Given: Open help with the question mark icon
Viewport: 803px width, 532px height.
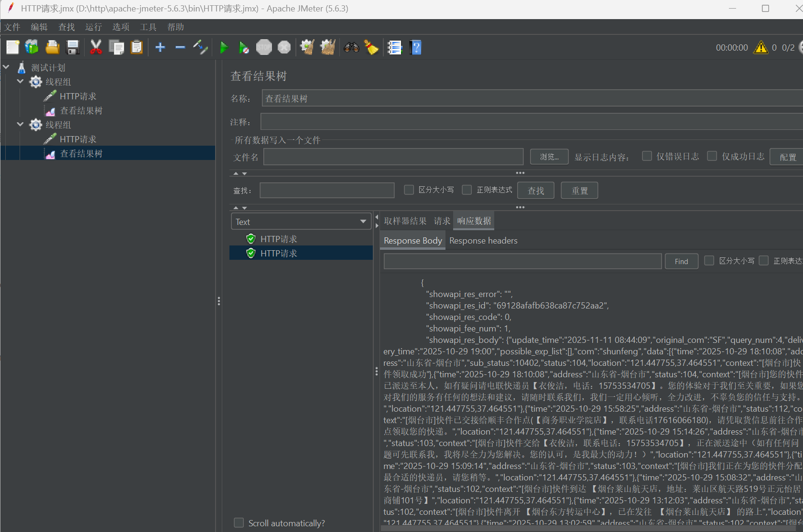Looking at the screenshot, I should tap(416, 47).
